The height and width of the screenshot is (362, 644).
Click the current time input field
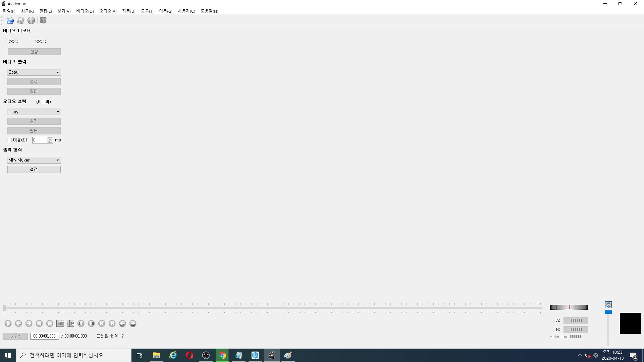coord(45,336)
